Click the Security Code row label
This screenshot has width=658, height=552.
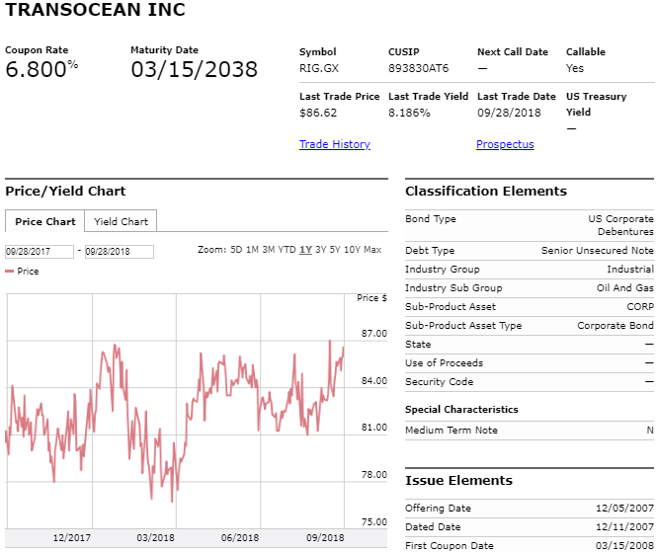tap(439, 382)
